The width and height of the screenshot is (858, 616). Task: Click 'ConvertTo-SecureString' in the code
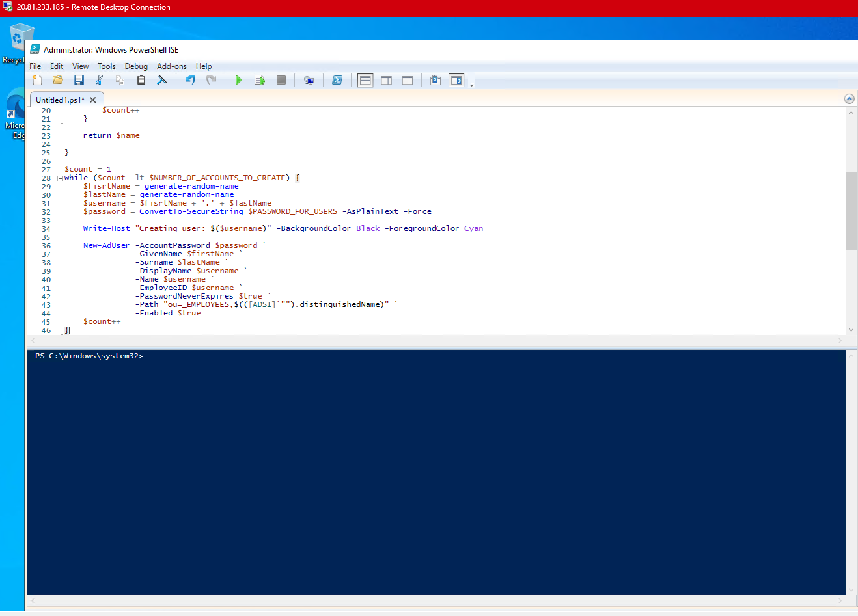coord(191,211)
